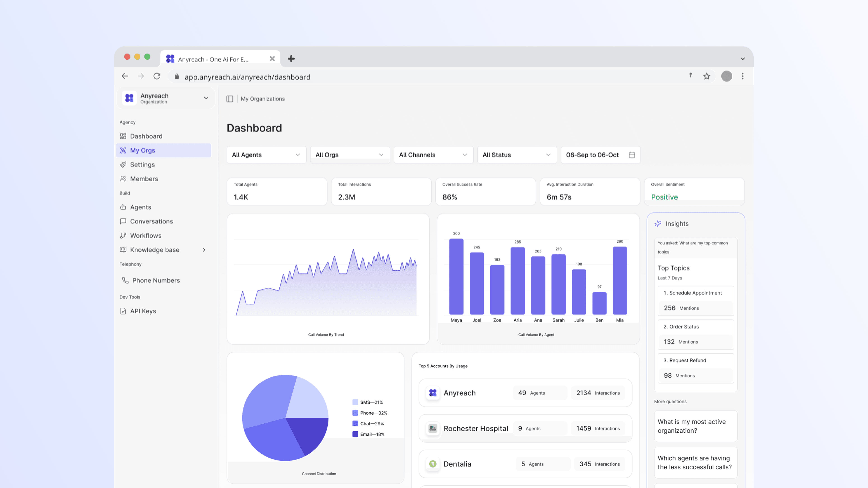Click the Email legend color swatch
Viewport: 868px width, 488px height.
355,434
